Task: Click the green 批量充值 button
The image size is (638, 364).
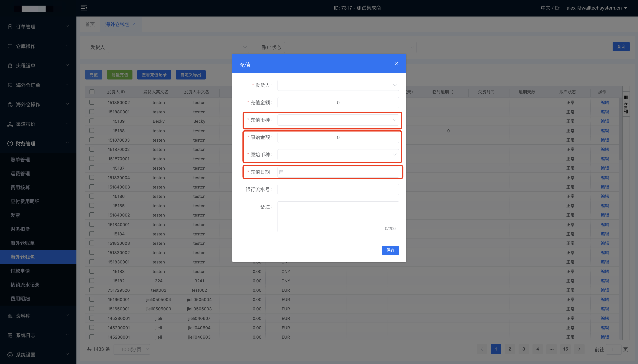Action: [x=120, y=75]
